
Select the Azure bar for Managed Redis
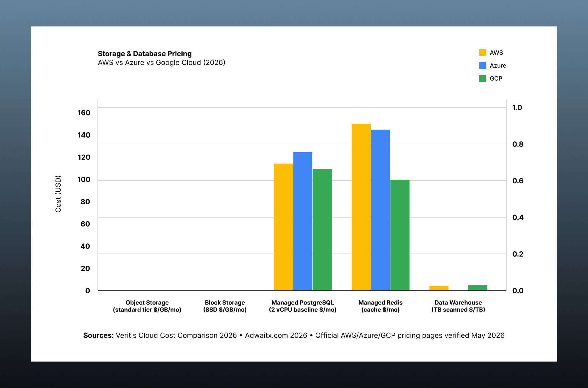[380, 210]
